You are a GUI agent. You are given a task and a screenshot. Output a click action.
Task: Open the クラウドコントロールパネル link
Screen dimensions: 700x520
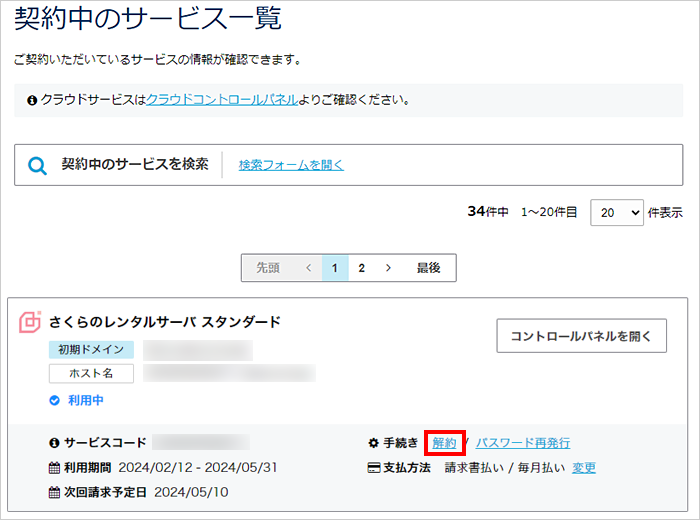(222, 100)
